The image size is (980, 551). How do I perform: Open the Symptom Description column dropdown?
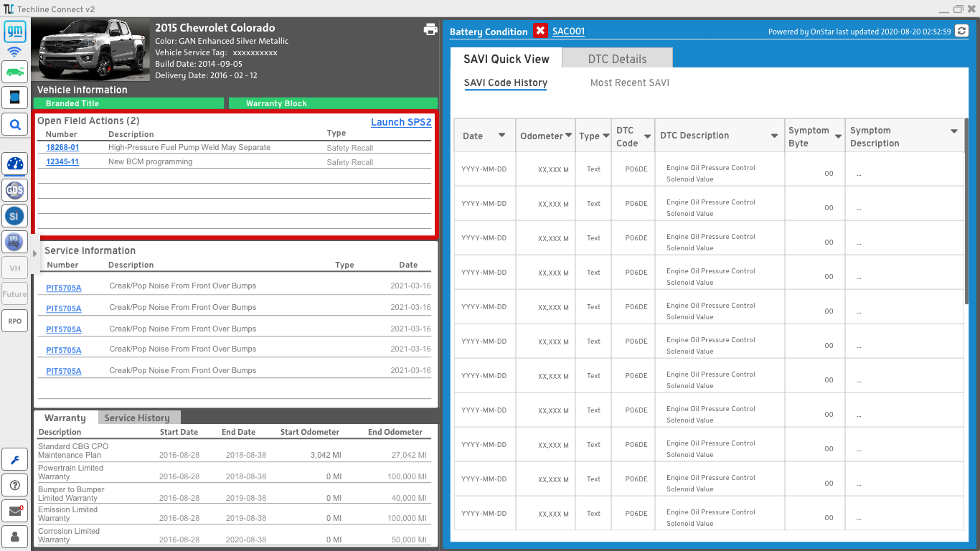[954, 131]
